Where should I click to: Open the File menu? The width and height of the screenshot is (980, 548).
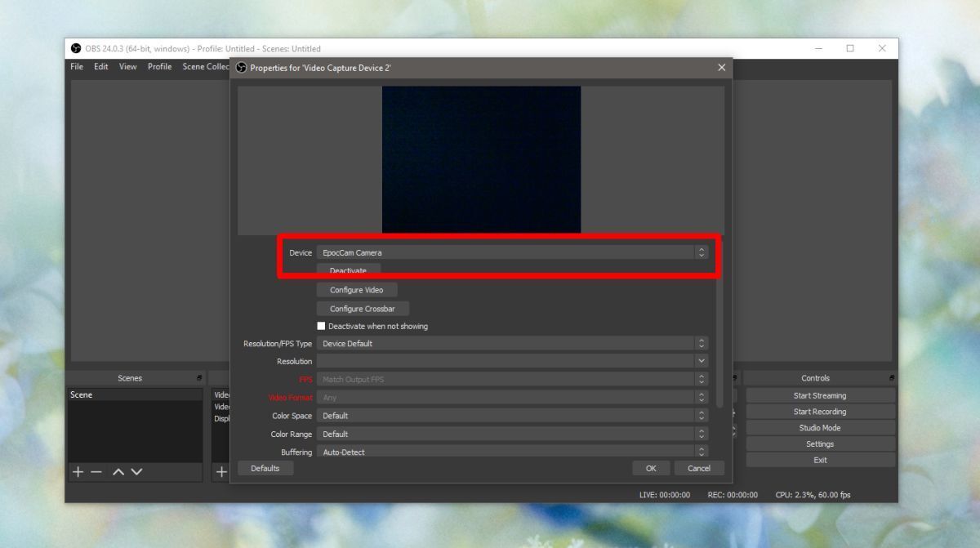point(77,67)
